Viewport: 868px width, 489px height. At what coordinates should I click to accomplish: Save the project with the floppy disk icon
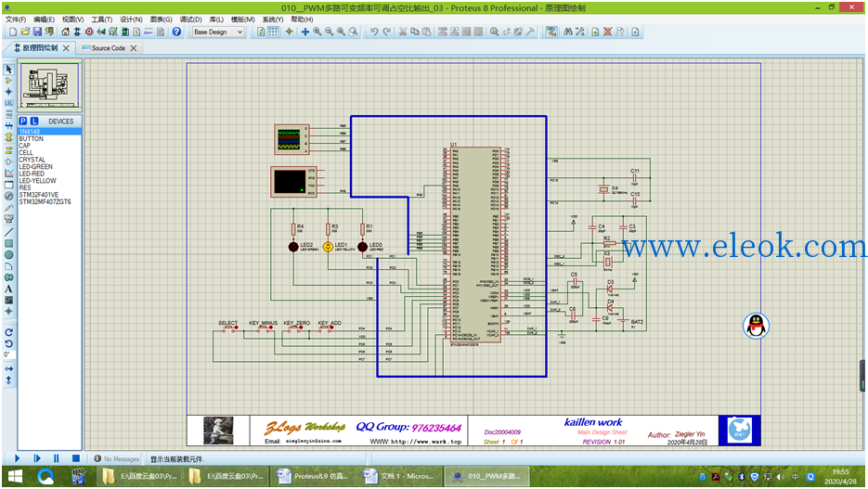click(x=37, y=32)
